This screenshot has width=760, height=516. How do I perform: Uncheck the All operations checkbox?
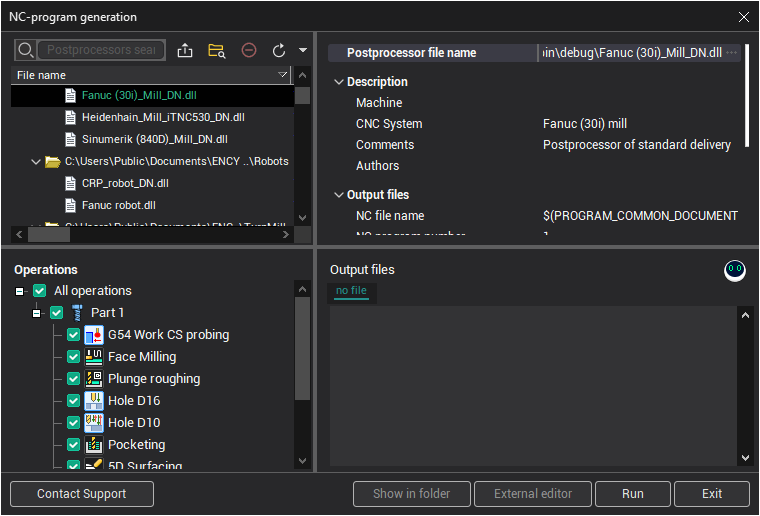coord(40,291)
